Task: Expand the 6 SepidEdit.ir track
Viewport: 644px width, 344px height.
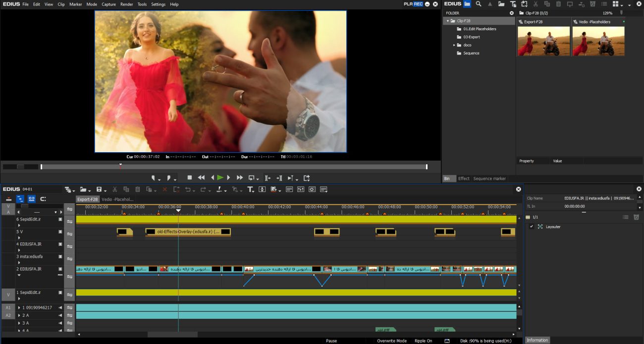Action: (19, 225)
